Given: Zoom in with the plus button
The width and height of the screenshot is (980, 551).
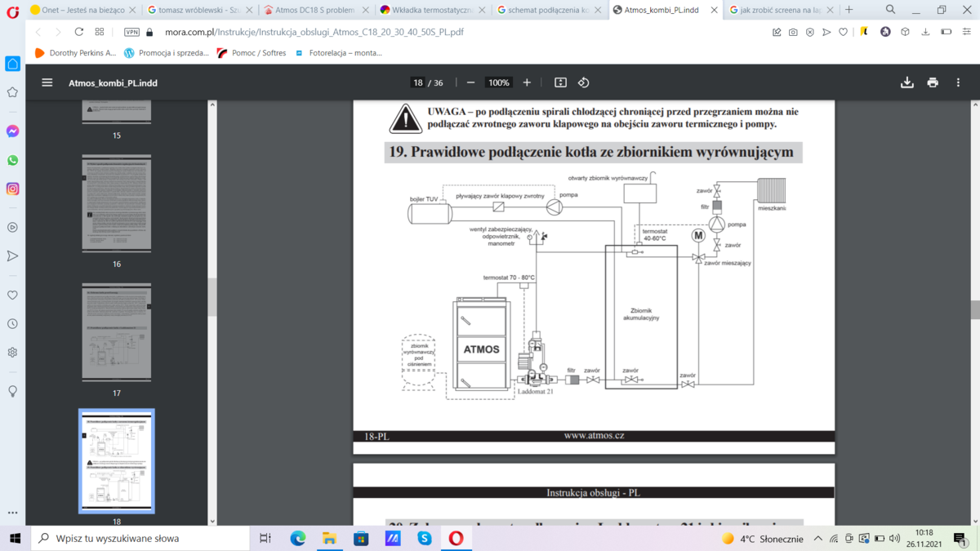Looking at the screenshot, I should [x=527, y=82].
